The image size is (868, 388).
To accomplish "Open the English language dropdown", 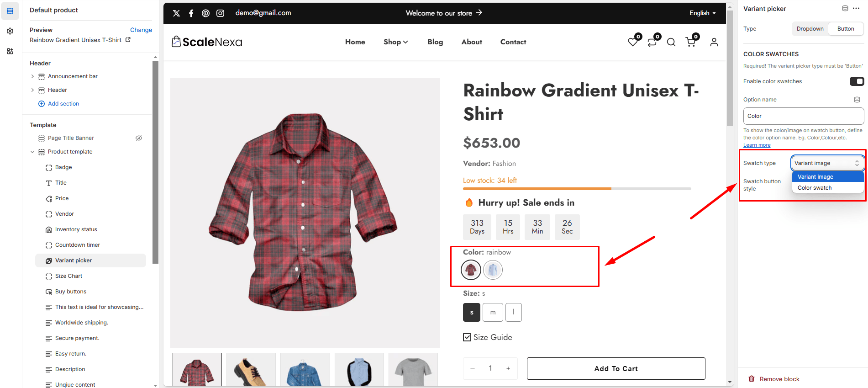I will (x=702, y=13).
